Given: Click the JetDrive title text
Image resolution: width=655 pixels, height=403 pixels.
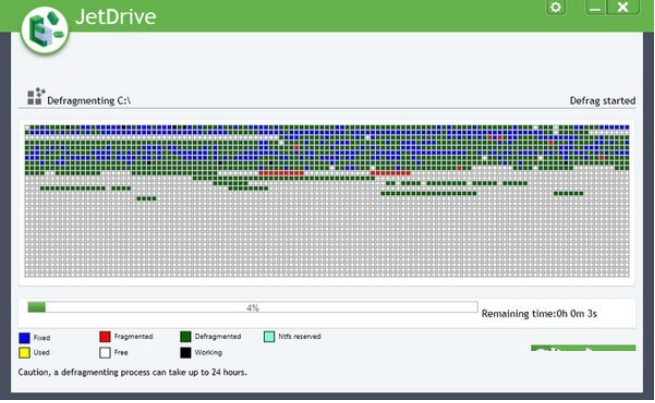Looking at the screenshot, I should (116, 17).
